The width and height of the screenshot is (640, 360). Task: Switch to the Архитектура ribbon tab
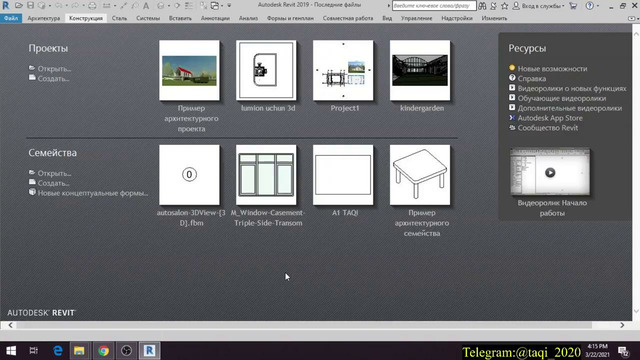pos(44,18)
